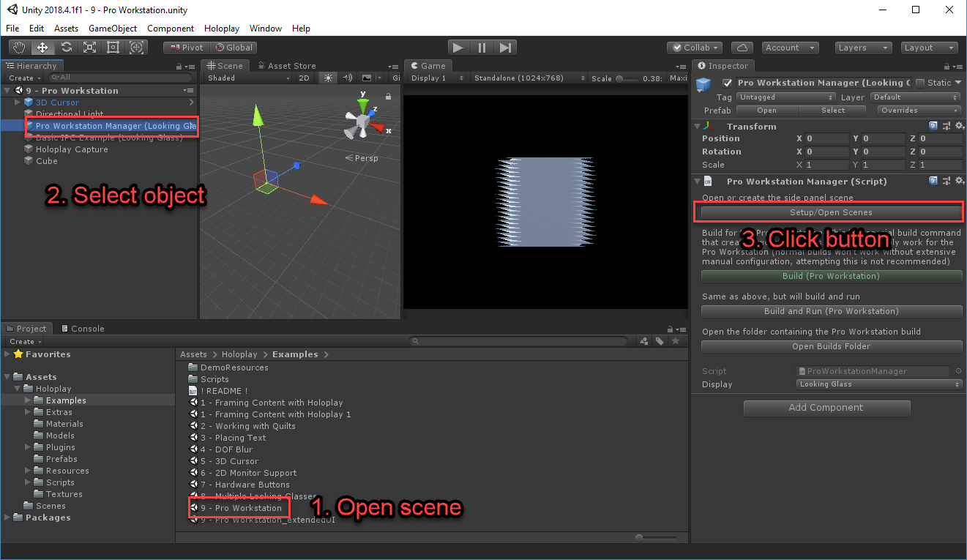Select the Rotate tool
967x560 pixels.
coord(66,48)
